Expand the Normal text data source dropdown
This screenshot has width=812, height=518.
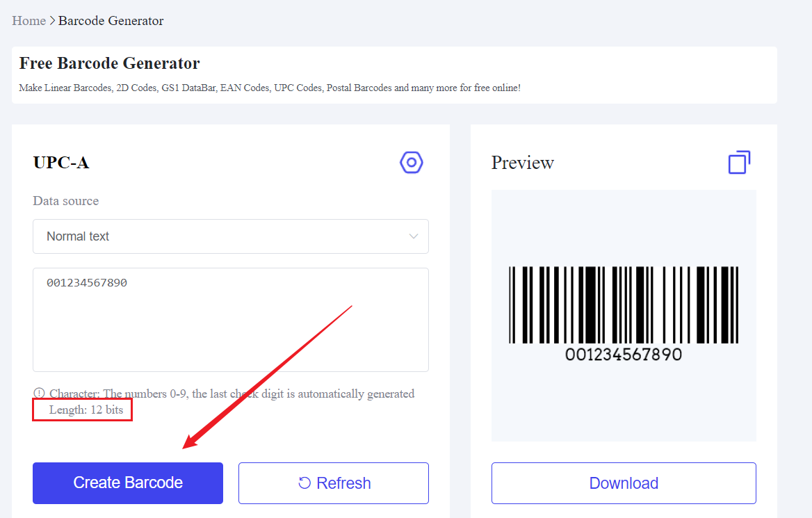coord(230,236)
